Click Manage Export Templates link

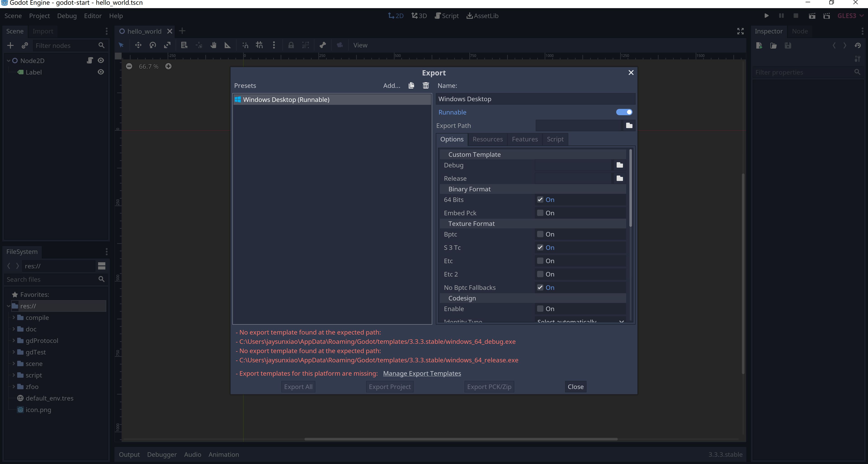click(422, 373)
